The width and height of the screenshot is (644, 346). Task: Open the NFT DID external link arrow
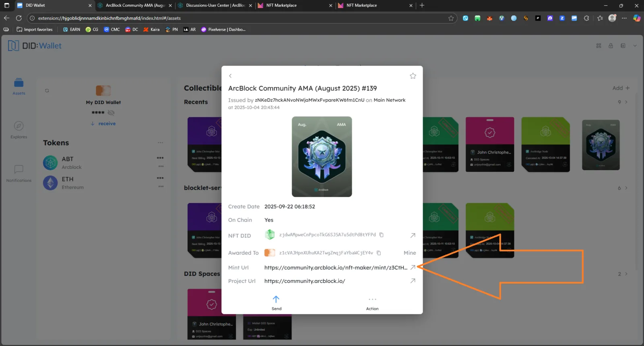click(x=413, y=235)
